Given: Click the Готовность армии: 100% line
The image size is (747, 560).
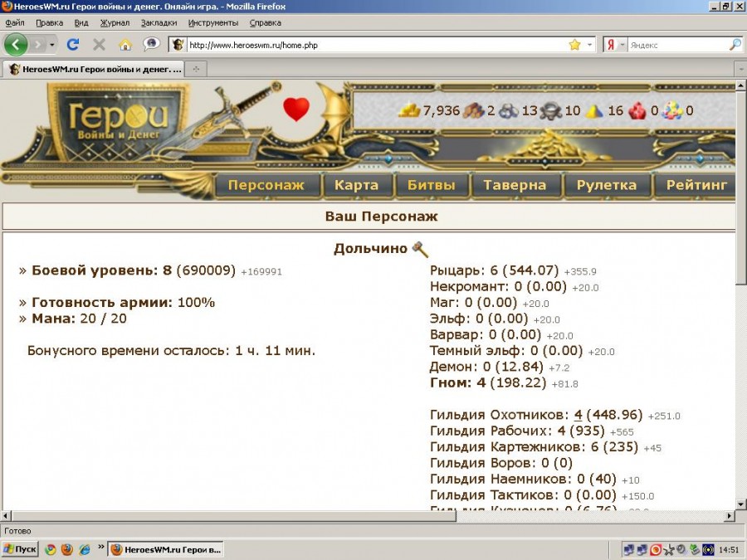Looking at the screenshot, I should (123, 303).
